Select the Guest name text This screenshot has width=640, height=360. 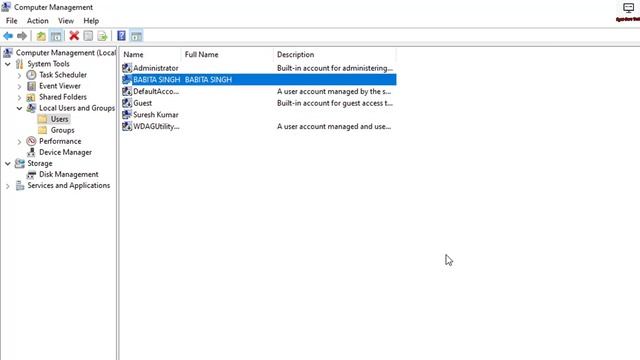[142, 103]
